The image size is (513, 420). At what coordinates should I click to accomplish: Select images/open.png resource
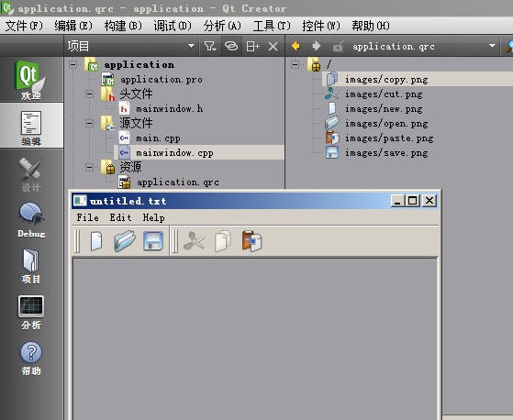pos(386,124)
